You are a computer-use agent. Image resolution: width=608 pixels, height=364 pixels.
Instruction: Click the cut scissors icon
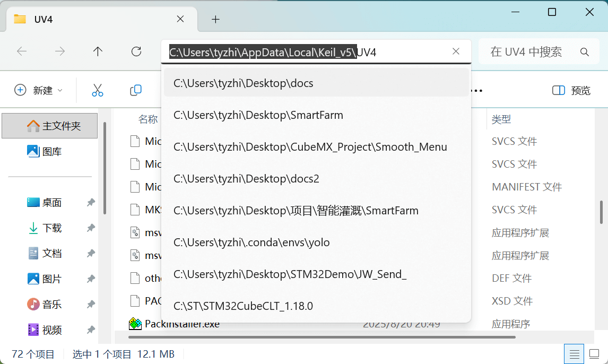click(98, 90)
